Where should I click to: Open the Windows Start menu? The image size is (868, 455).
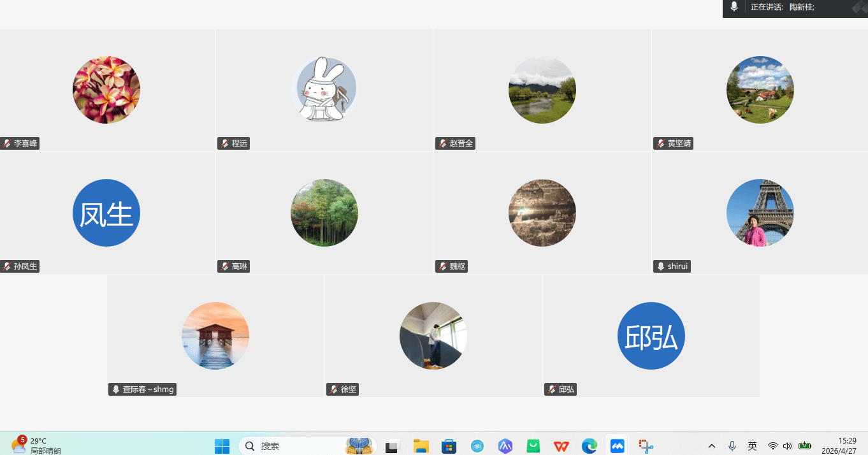222,446
